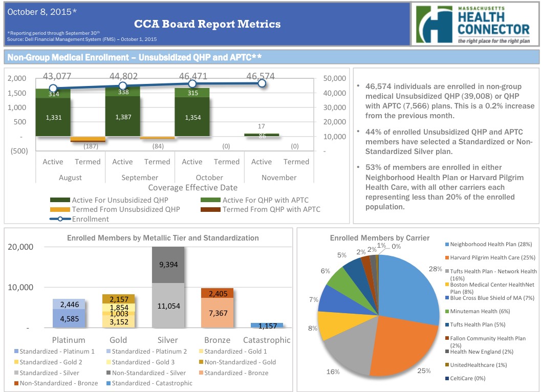Select the 46,574 November enrollment data point
Viewport: 541px width, 392px height.
[262, 83]
